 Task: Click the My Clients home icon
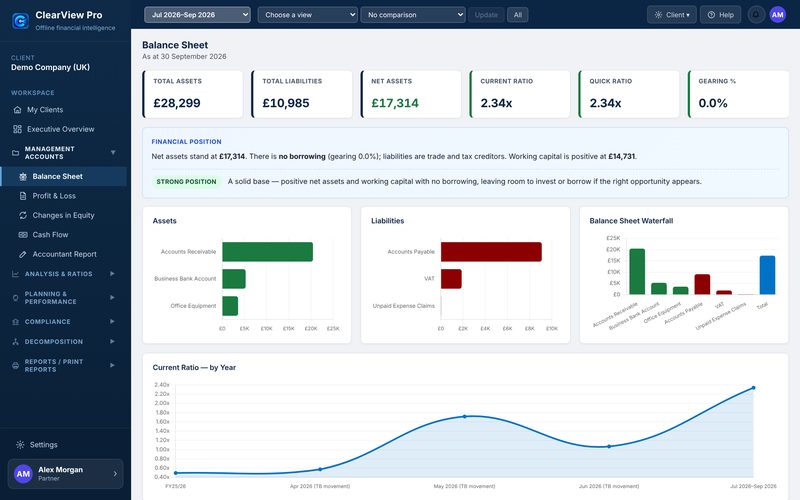[x=17, y=110]
